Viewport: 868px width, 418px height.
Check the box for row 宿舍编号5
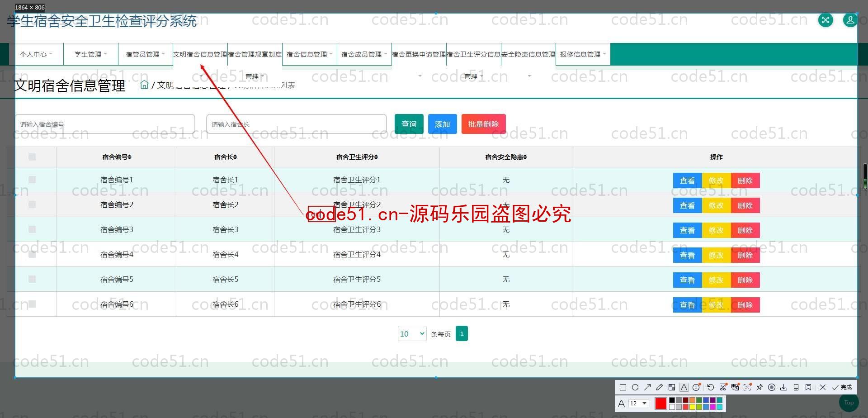(32, 279)
